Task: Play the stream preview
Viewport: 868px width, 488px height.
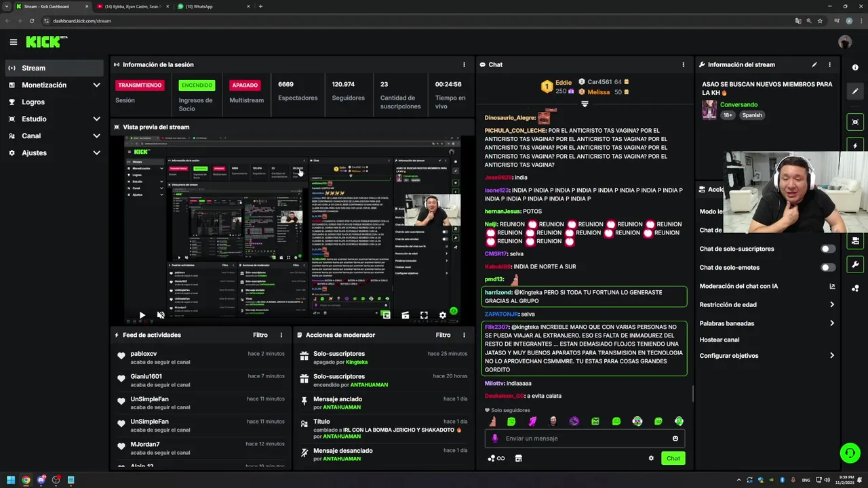Action: click(x=142, y=315)
